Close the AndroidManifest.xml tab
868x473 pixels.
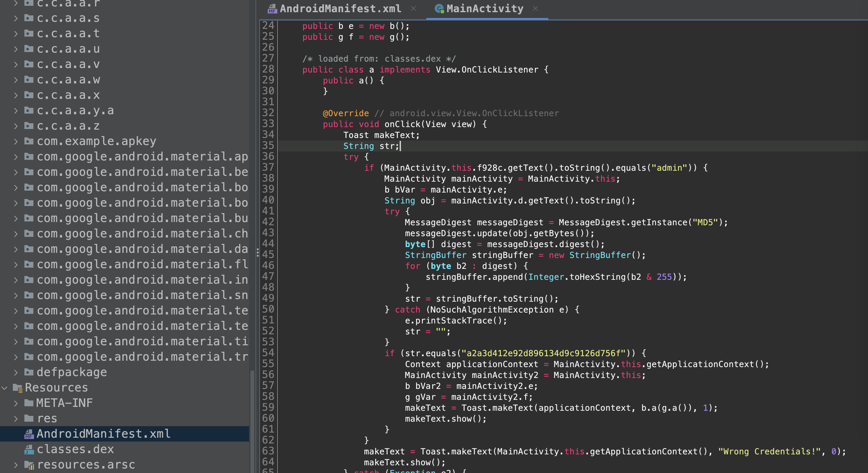413,8
